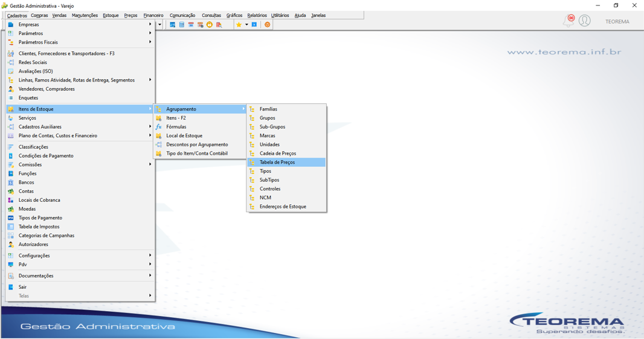Select NCM in Agrupamento submenu
The image size is (644, 339).
286,198
